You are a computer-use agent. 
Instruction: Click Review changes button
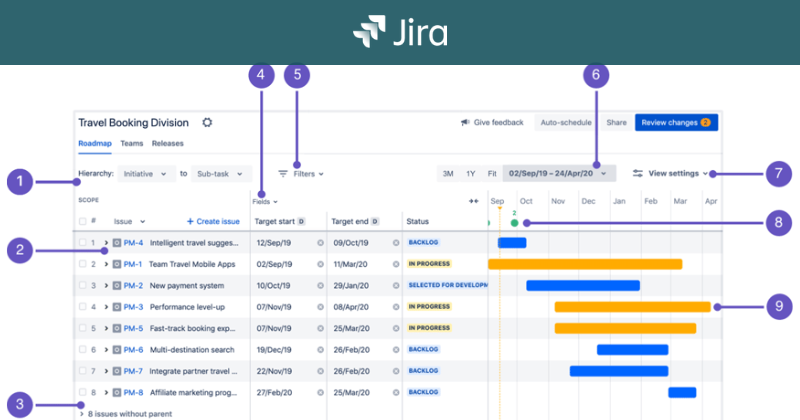[x=677, y=122]
